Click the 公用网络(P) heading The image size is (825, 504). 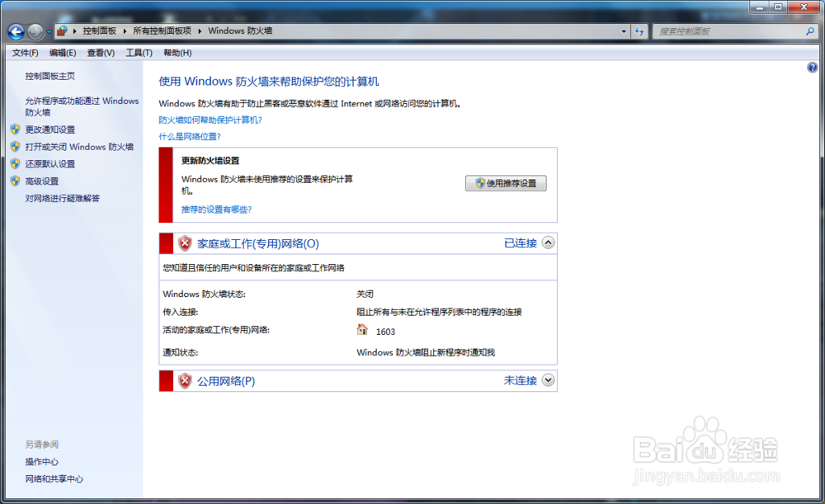[x=226, y=381]
